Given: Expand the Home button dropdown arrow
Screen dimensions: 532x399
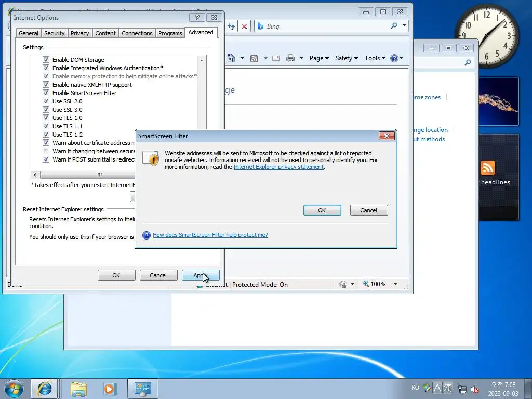Looking at the screenshot, I should tap(242, 58).
